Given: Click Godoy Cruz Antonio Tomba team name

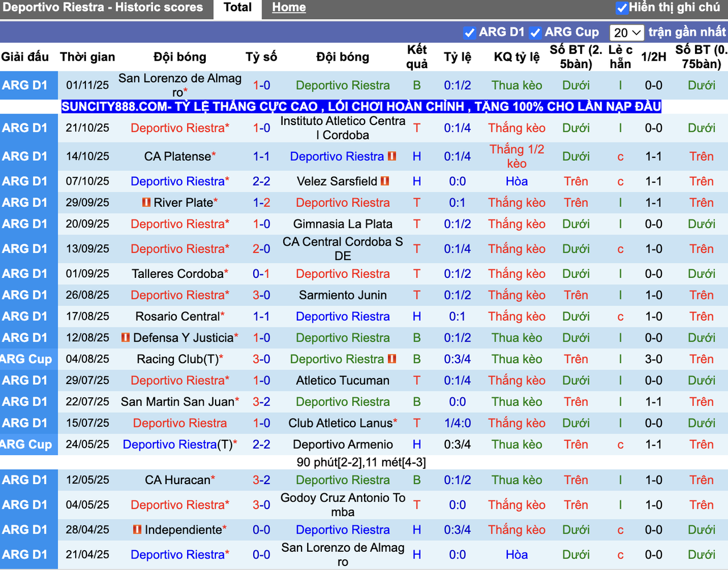Looking at the screenshot, I should [343, 505].
